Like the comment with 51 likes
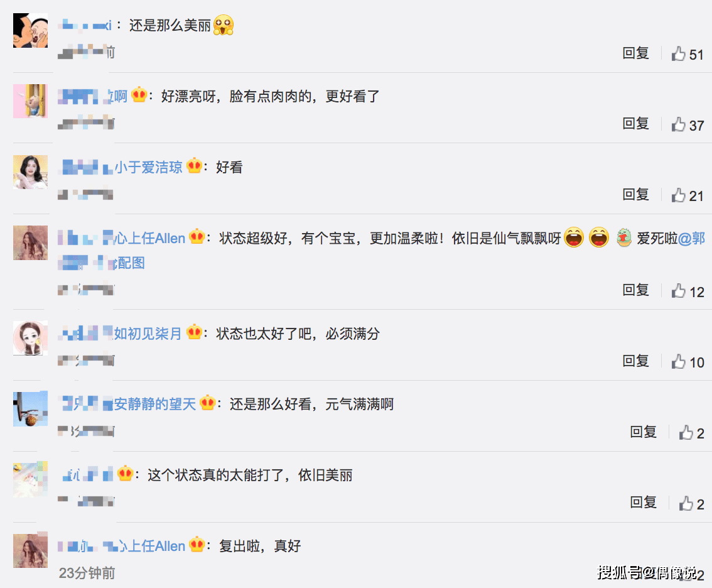 click(x=678, y=53)
